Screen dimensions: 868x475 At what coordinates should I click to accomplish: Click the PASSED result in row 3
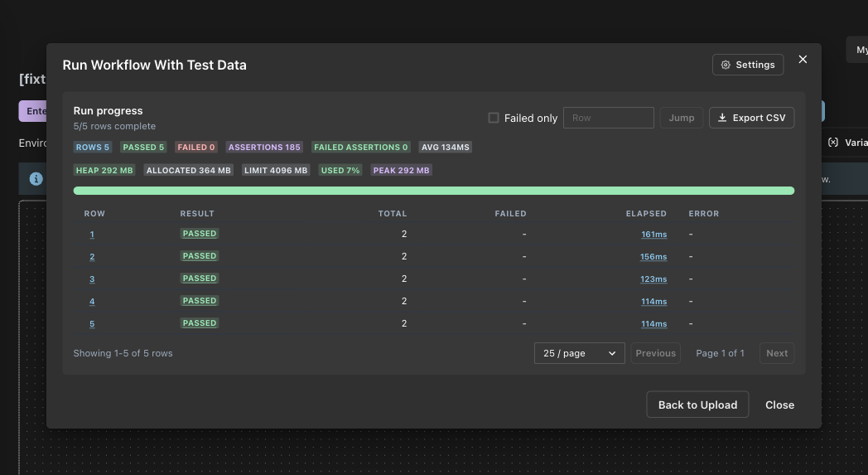(x=200, y=279)
